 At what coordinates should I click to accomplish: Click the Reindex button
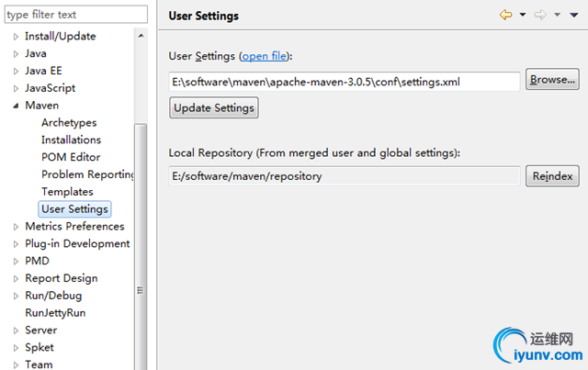(552, 175)
